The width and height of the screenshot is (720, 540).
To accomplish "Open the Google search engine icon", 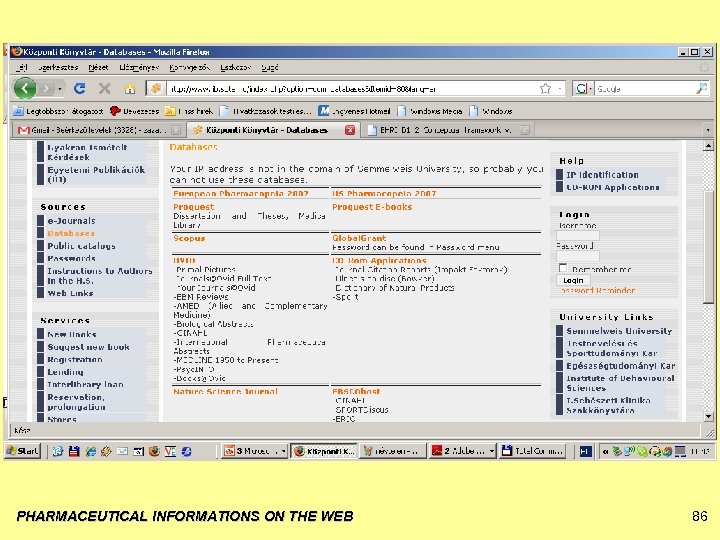I will click(x=582, y=88).
